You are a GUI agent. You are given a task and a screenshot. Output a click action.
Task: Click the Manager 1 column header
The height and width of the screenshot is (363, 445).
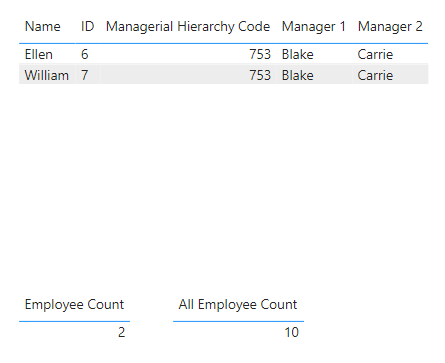(314, 27)
